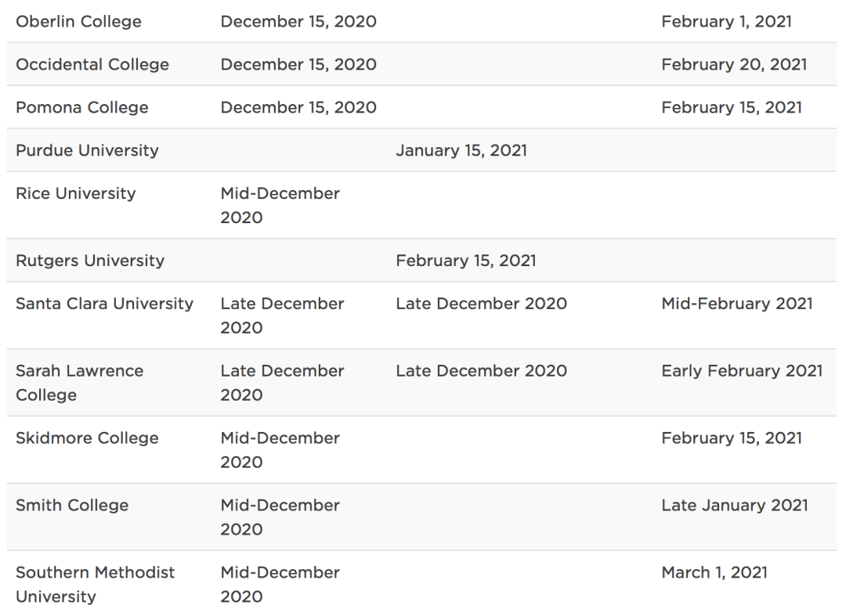Select Oberlin's February 1, 2021 date
The width and height of the screenshot is (846, 616).
(x=726, y=21)
